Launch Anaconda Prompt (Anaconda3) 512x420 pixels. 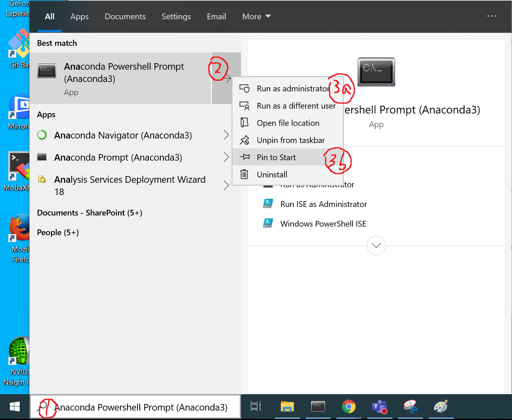tap(118, 157)
